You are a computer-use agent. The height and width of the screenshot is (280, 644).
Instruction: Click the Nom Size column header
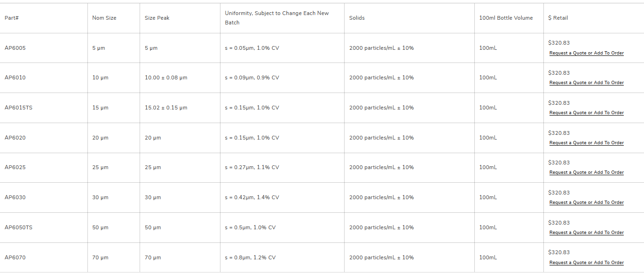[x=104, y=18]
